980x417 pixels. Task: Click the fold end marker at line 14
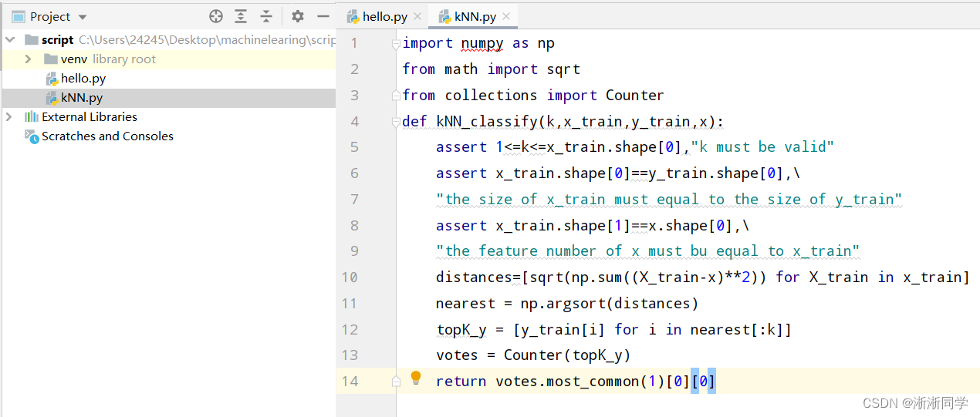[x=397, y=381]
